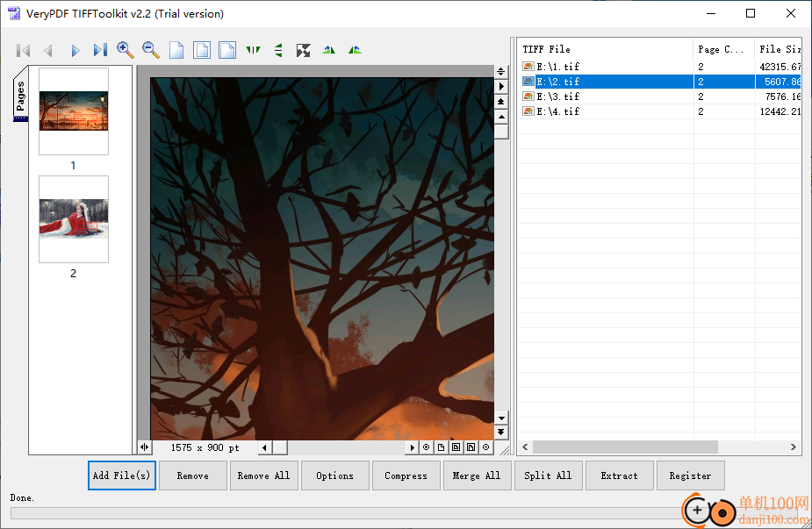812x529 pixels.
Task: Select the E:\3.tif row
Action: coord(659,97)
